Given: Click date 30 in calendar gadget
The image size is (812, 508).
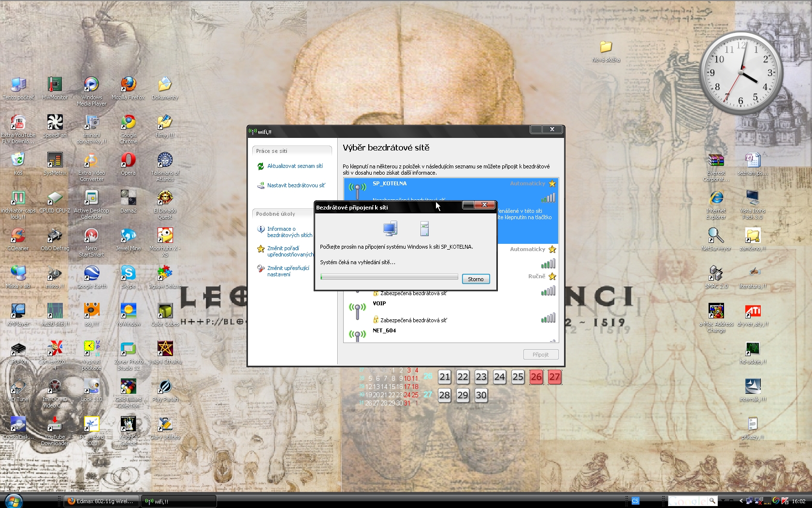Looking at the screenshot, I should pos(481,395).
